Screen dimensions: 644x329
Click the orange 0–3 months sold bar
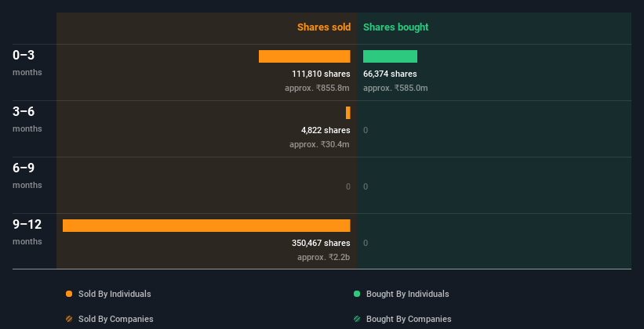pyautogui.click(x=304, y=56)
